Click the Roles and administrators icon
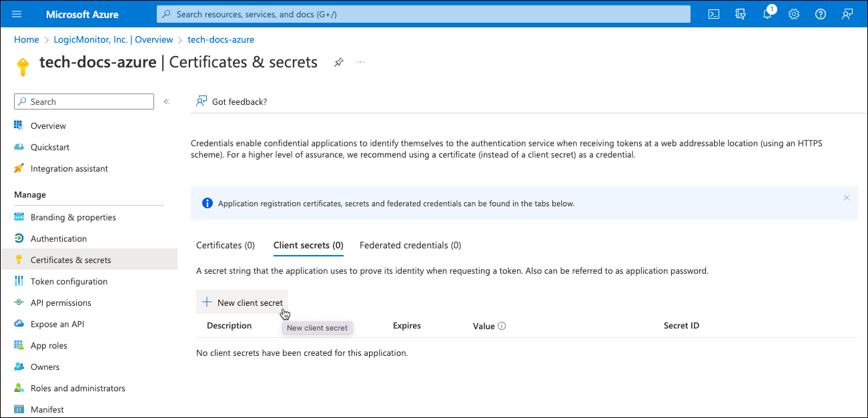The width and height of the screenshot is (868, 418). (19, 388)
